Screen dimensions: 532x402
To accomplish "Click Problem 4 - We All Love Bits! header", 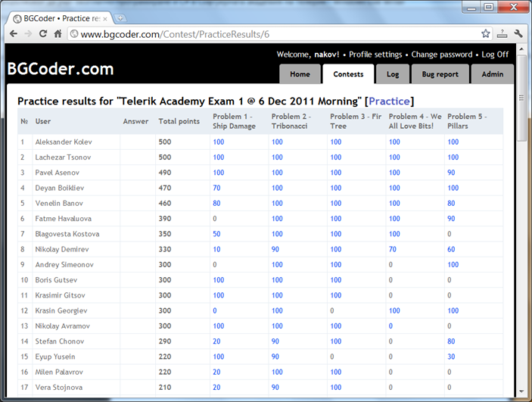I will (x=415, y=121).
